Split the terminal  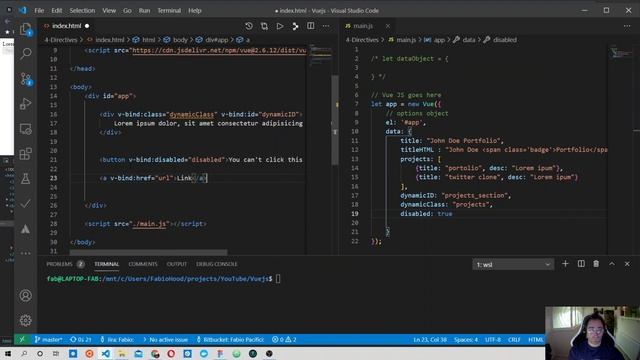click(x=581, y=264)
